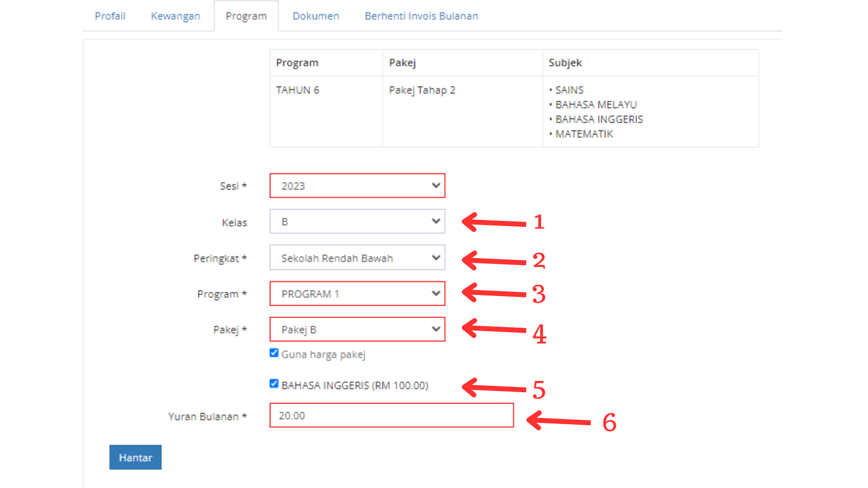Click the Yuran Bulanan input field
Image resolution: width=868 pixels, height=488 pixels.
coord(391,415)
